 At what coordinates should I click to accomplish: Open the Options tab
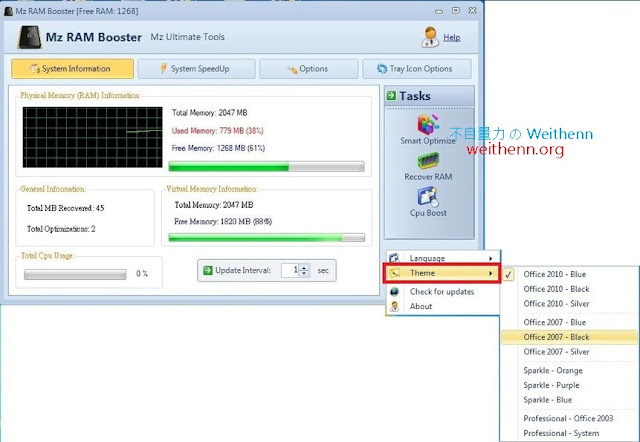pos(309,69)
